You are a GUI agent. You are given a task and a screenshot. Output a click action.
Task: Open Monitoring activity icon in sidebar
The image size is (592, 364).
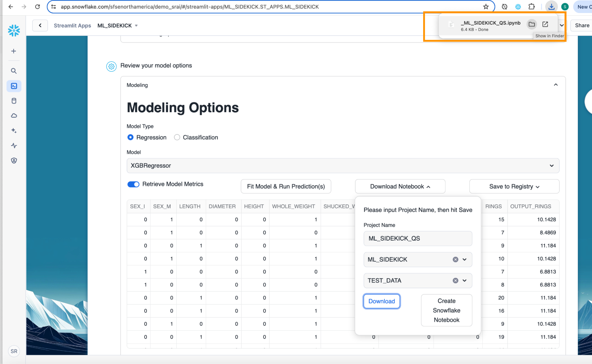coord(14,146)
